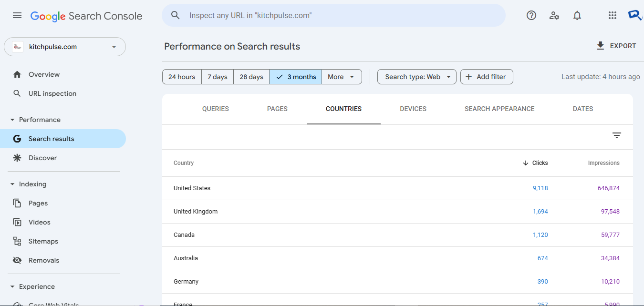Screen dimensions: 644x306
Task: Open the hamburger main menu
Action: point(17,15)
